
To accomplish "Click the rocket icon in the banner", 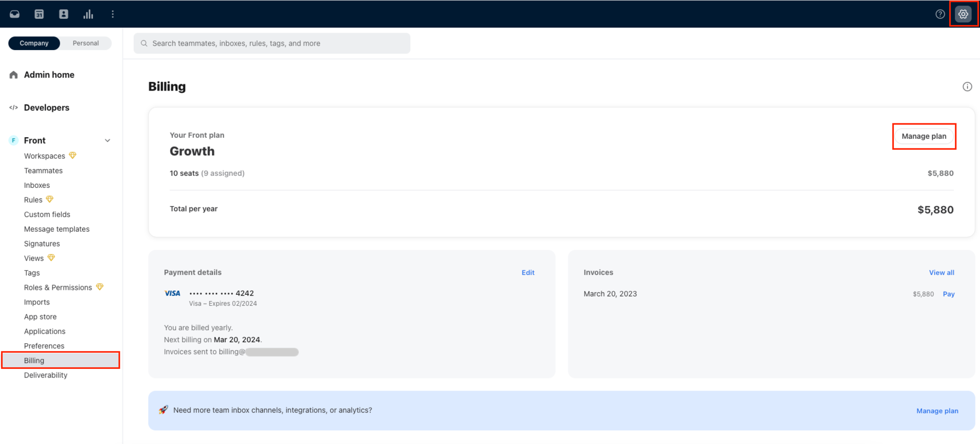I will (x=164, y=410).
